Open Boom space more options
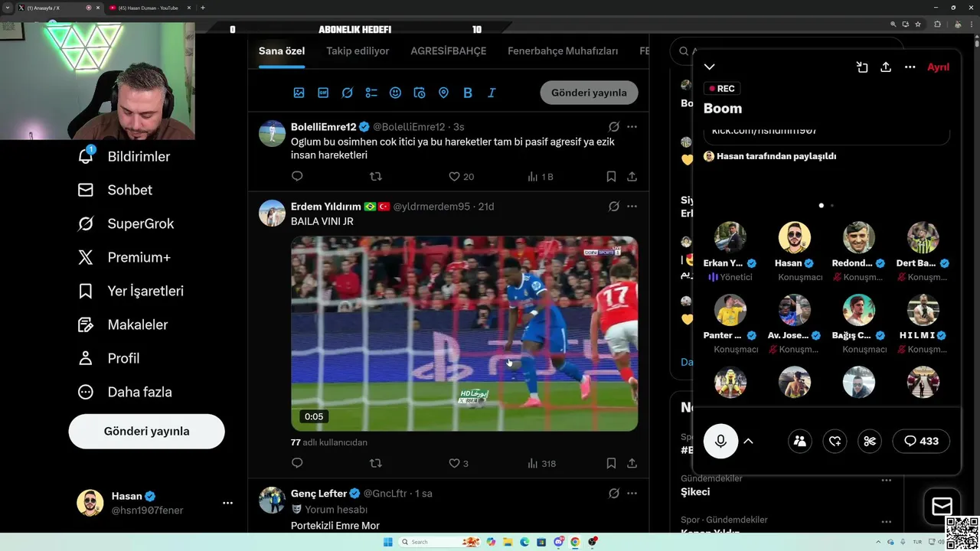Screen dimensions: 980x551 (x=910, y=67)
